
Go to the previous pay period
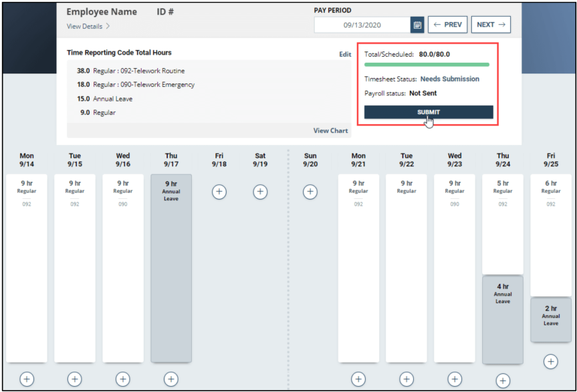click(x=447, y=24)
